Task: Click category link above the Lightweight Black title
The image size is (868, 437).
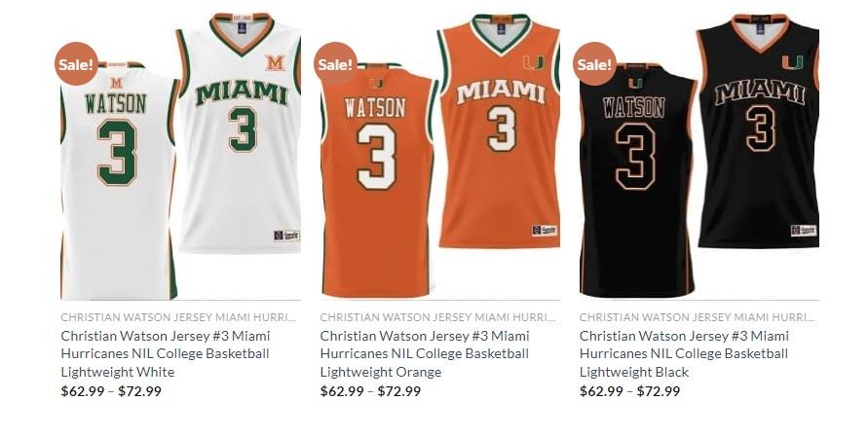Action: pyautogui.click(x=697, y=317)
